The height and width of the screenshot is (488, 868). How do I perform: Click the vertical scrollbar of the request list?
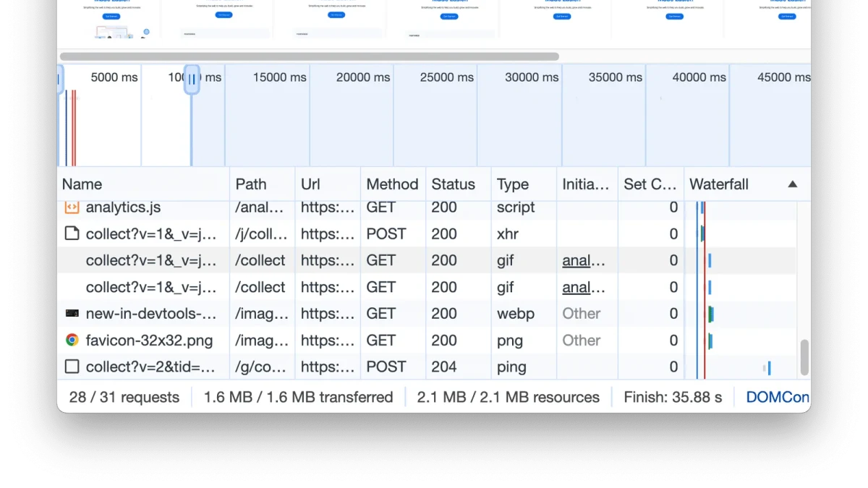pyautogui.click(x=804, y=357)
